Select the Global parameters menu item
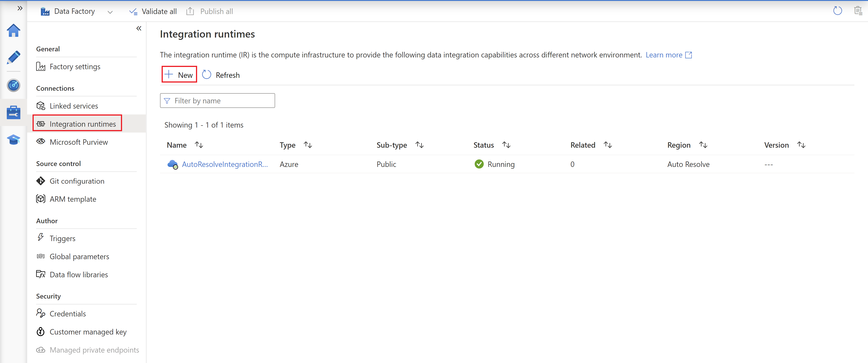The width and height of the screenshot is (868, 363). (x=79, y=256)
